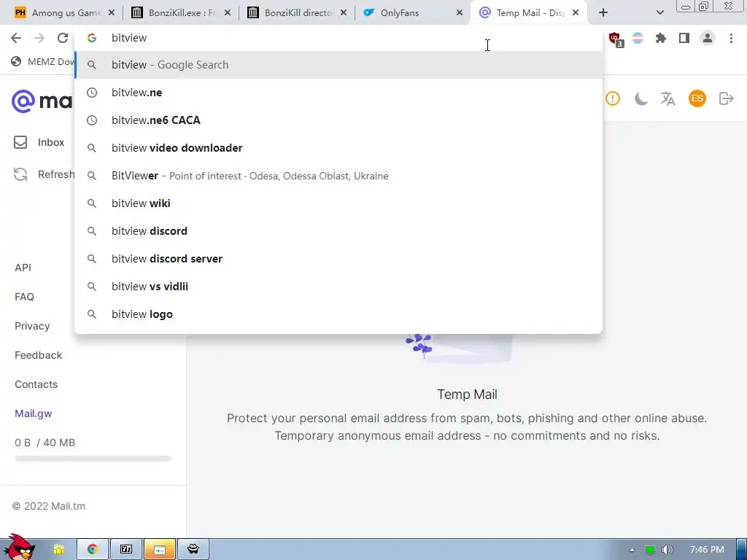Go back with the browser back arrow
Viewport: 747px width, 560px height.
(x=16, y=38)
